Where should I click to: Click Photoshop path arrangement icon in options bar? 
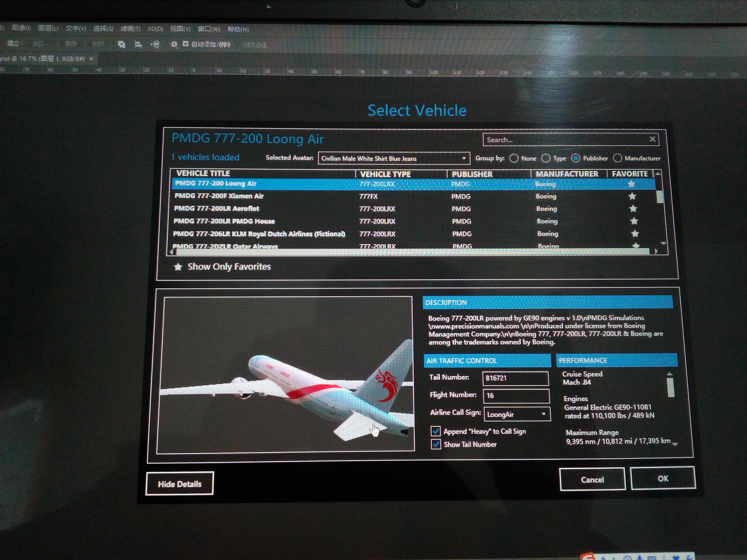[155, 44]
